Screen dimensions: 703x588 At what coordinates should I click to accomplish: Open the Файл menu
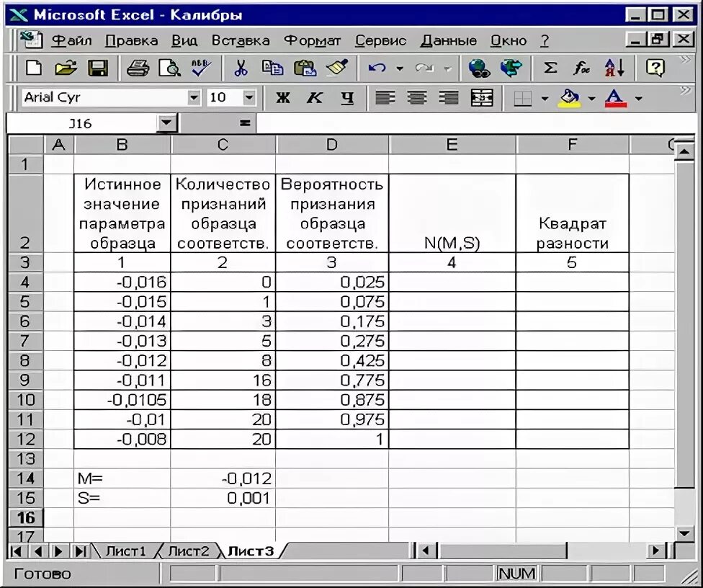click(x=71, y=40)
